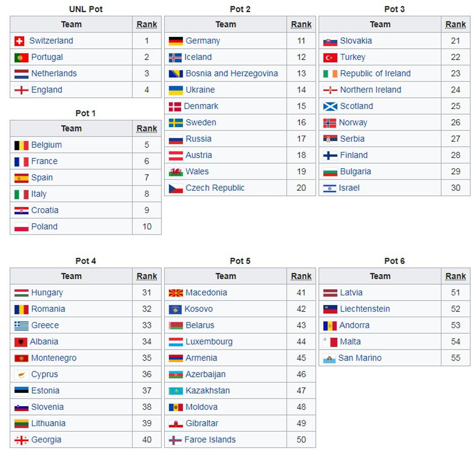Open the Netherlands team link
Viewport: 476px width, 454px height.
tap(54, 74)
